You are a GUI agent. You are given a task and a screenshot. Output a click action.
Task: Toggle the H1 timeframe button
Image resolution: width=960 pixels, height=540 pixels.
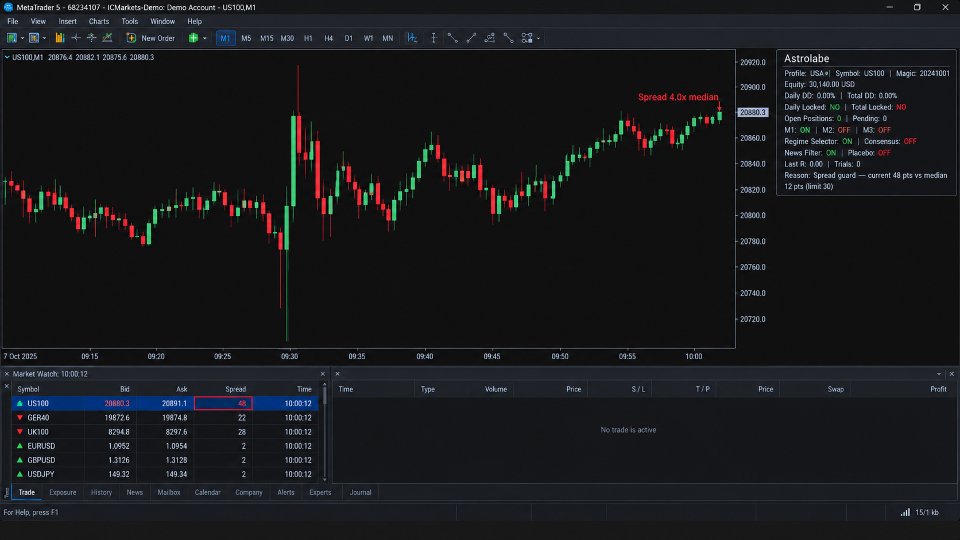(x=308, y=38)
